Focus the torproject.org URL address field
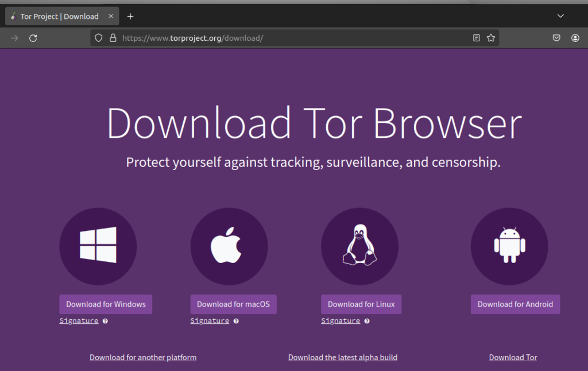This screenshot has width=588, height=371. 287,38
